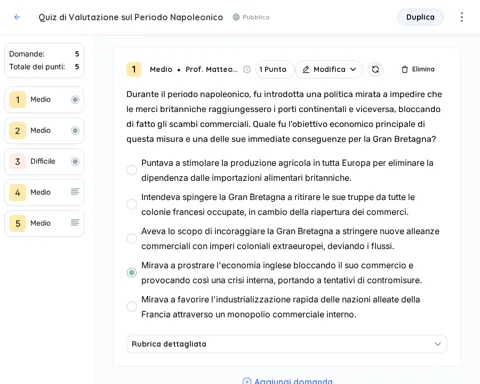The image size is (480, 384).
Task: Open question 3 Difficile in the sidebar
Action: pos(44,162)
